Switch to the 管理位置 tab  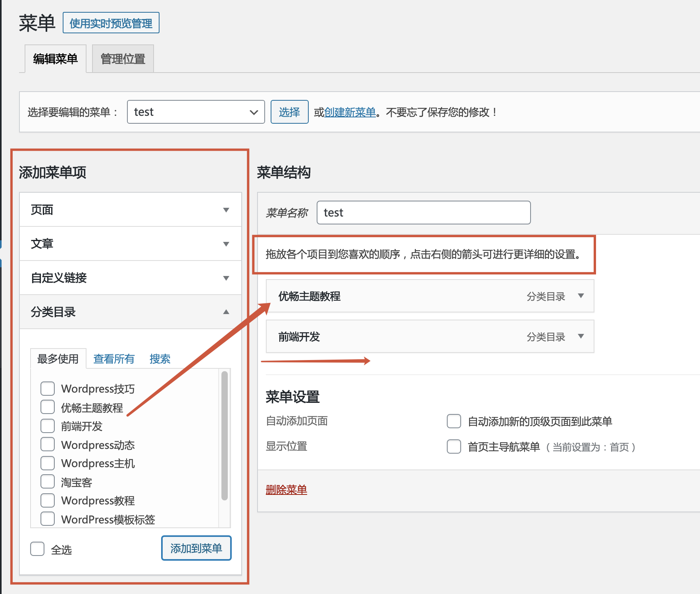click(123, 59)
